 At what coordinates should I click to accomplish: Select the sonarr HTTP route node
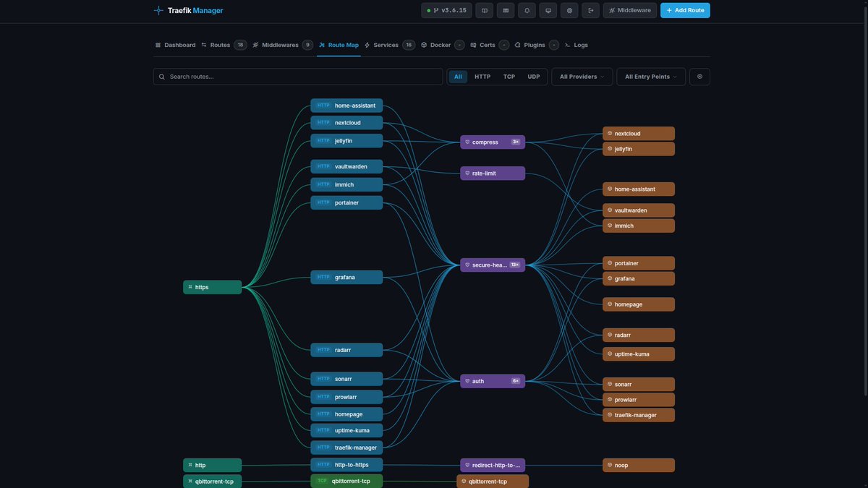tap(346, 379)
